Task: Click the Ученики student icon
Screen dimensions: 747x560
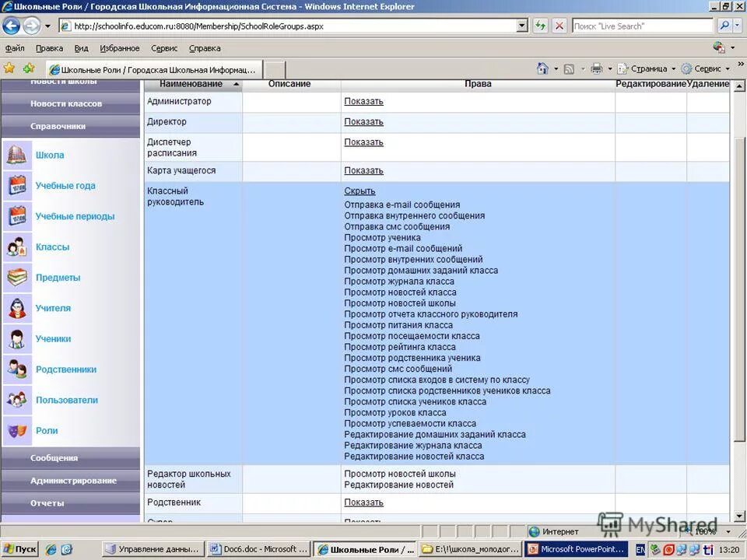Action: point(16,339)
